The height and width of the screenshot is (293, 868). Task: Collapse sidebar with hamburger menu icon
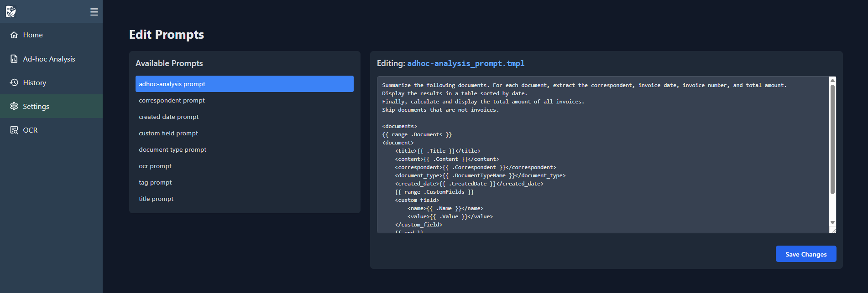click(x=94, y=12)
